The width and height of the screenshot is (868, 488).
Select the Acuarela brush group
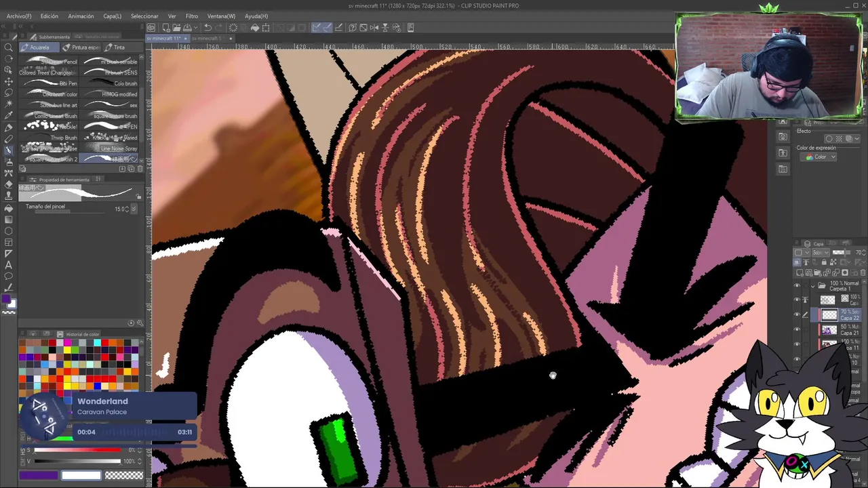[39, 47]
